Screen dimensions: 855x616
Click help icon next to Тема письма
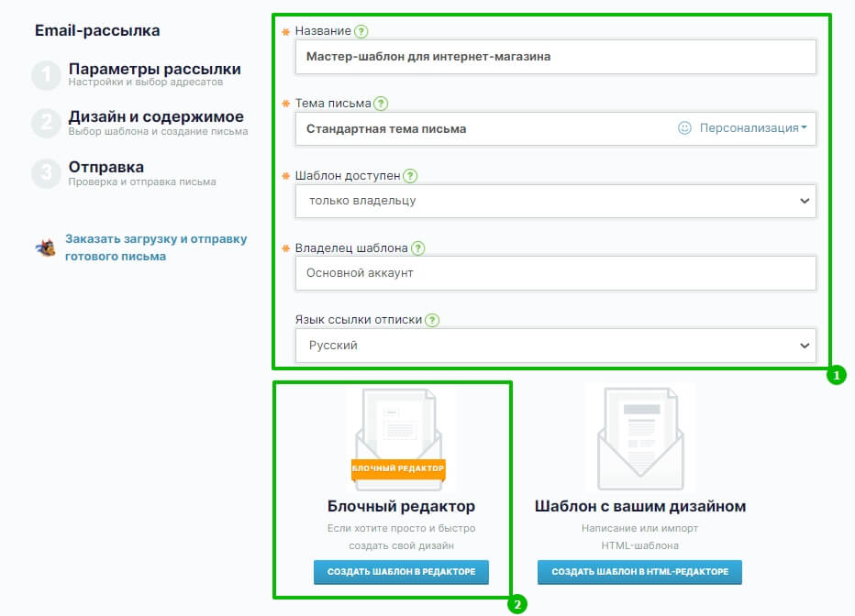point(381,104)
